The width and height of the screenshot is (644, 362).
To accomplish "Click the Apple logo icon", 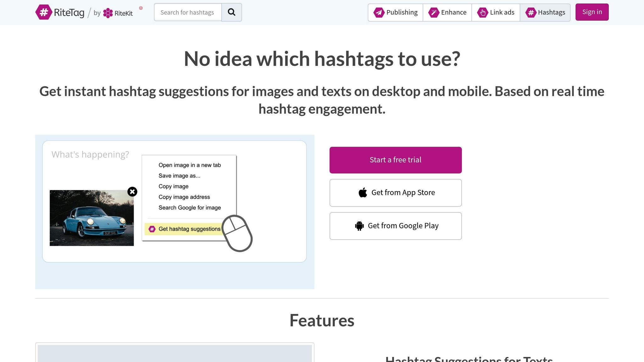I will (363, 193).
